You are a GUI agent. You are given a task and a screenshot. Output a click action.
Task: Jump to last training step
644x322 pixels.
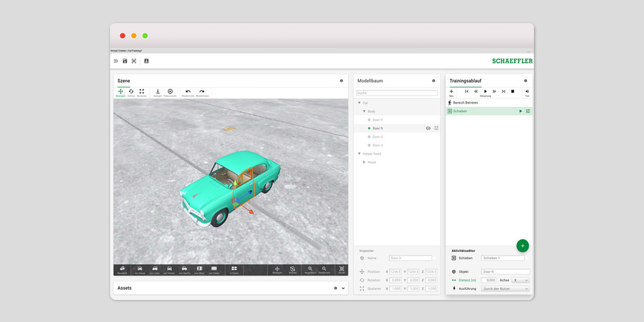point(504,91)
